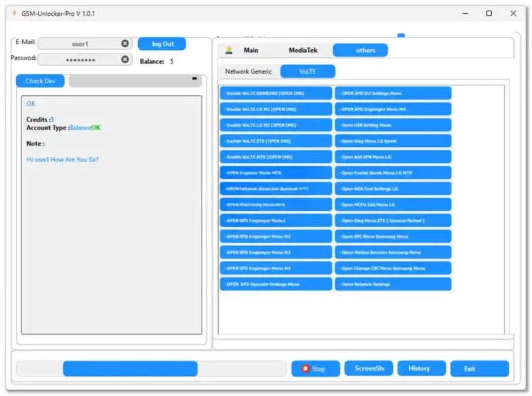Click into the Password input field
The image size is (532, 396).
(x=85, y=60)
